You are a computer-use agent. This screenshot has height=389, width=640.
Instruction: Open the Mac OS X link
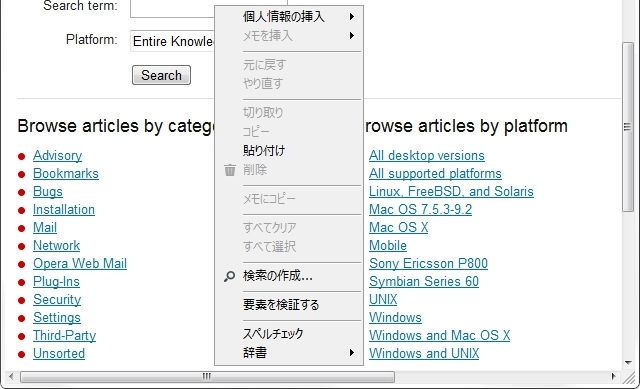click(x=399, y=227)
